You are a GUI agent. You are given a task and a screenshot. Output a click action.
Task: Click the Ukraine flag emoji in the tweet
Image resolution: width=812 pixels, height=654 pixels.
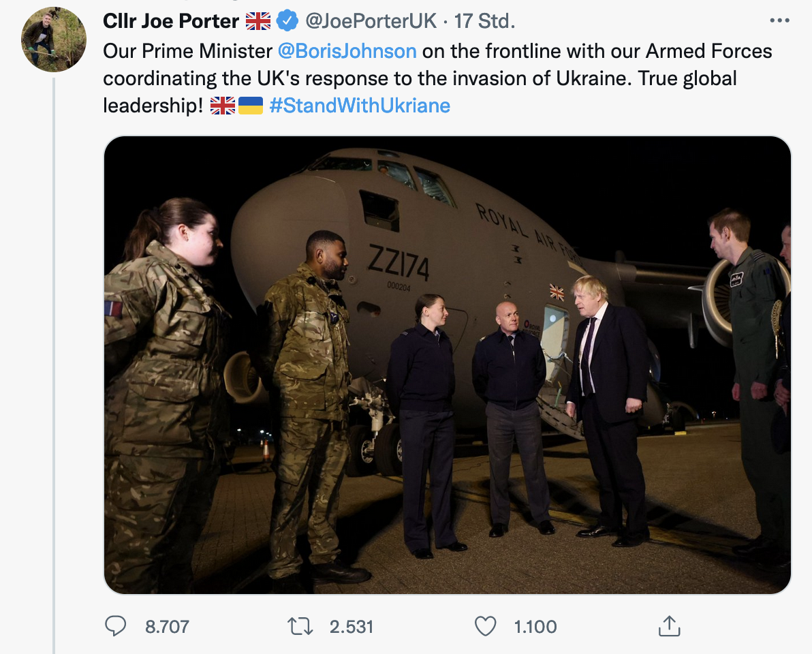(251, 106)
